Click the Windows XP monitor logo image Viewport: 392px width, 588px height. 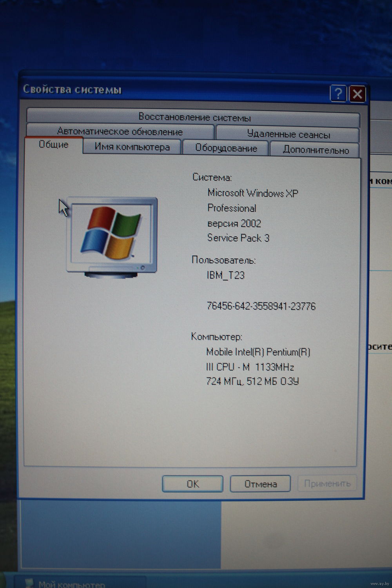[112, 238]
